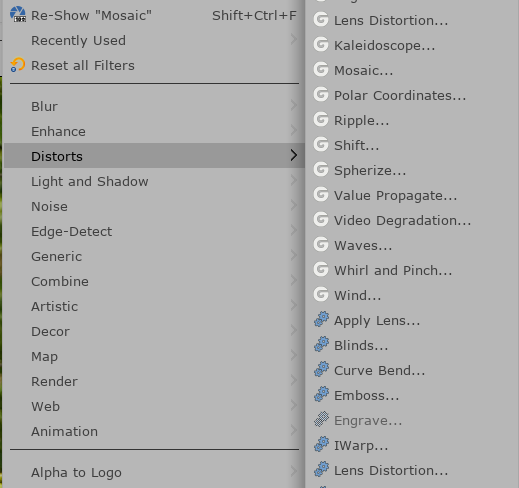Expand the Distorts submenu chevron
Viewport: 519px width, 488px height.
(294, 155)
